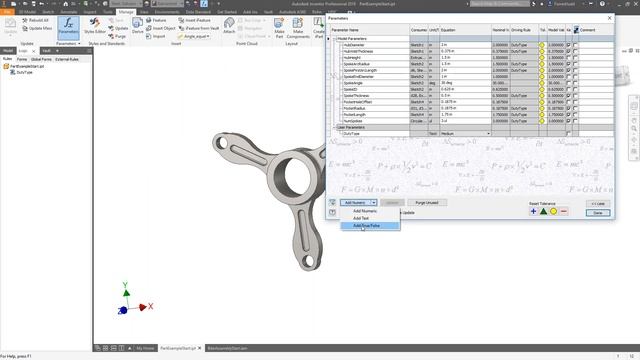Click the Help icon in the title bar
The image size is (640, 360).
602,4
